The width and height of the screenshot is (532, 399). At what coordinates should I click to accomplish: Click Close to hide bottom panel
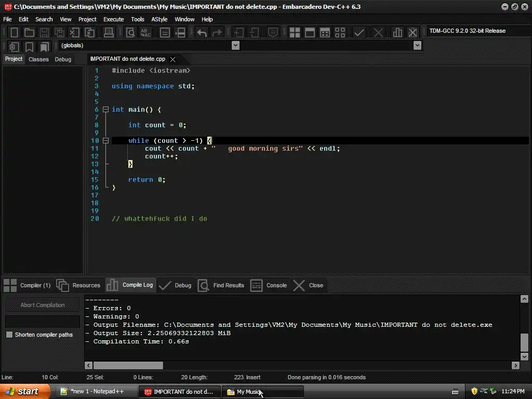point(309,285)
